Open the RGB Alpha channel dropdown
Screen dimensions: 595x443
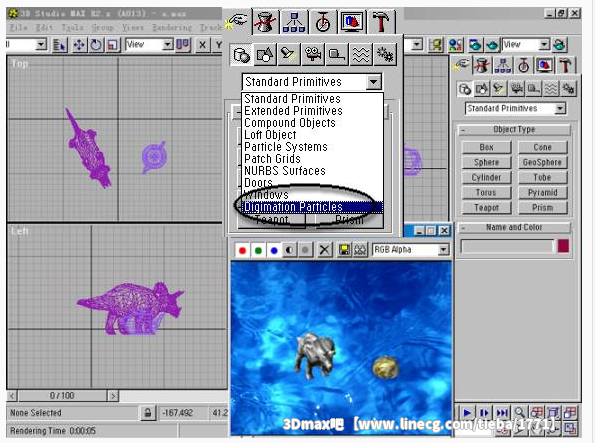point(443,249)
